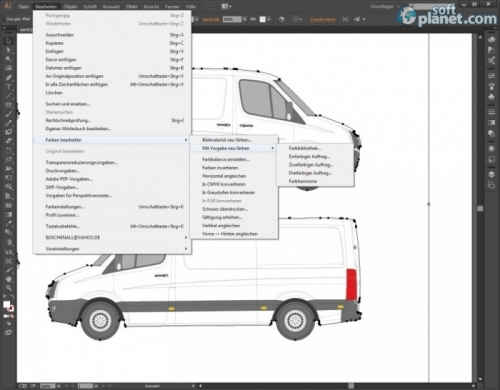Expand the BUSCHKNALL@YAHOO.DE submenu
The height and width of the screenshot is (390, 500).
(112, 237)
